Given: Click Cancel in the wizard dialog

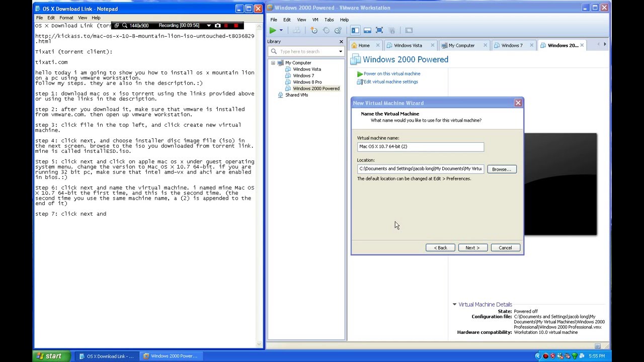Looking at the screenshot, I should pos(505,248).
